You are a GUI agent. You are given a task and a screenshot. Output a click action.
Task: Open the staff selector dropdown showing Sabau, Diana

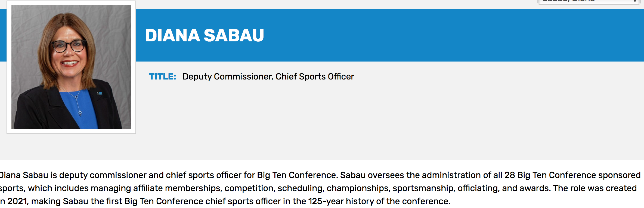(585, 2)
